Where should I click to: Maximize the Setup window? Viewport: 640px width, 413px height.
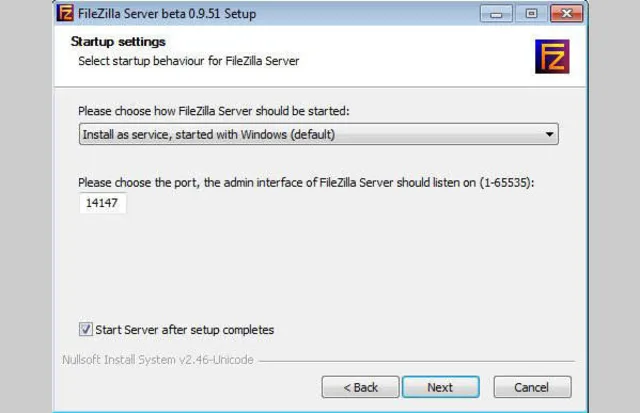529,13
